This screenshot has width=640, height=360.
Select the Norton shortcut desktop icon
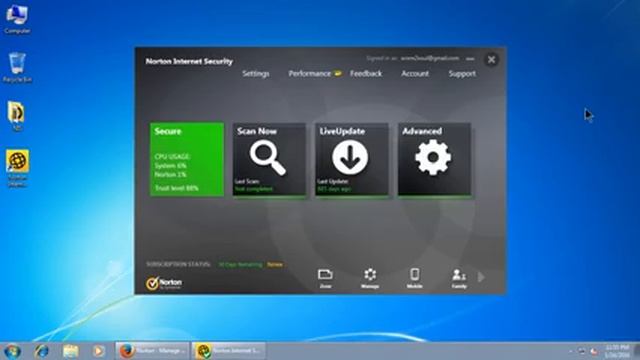click(17, 168)
